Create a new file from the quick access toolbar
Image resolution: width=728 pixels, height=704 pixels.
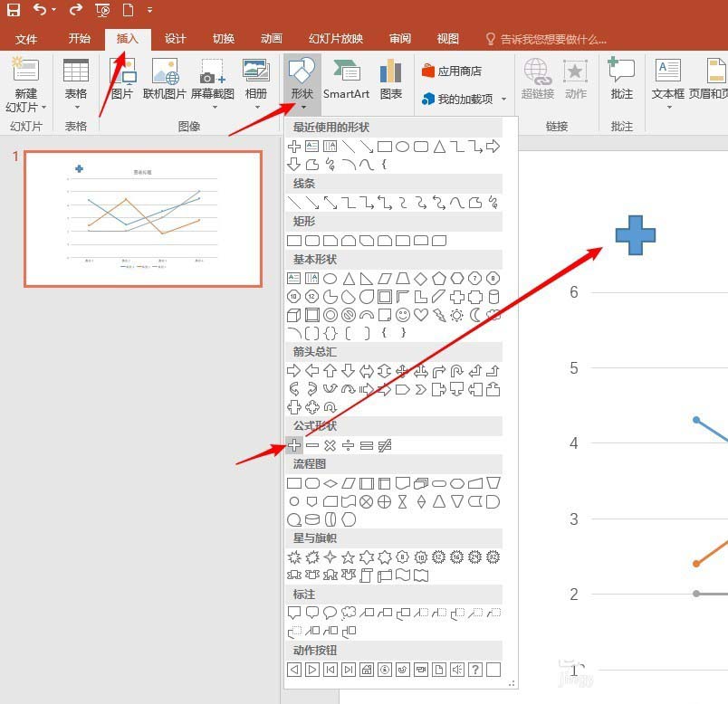(x=128, y=10)
